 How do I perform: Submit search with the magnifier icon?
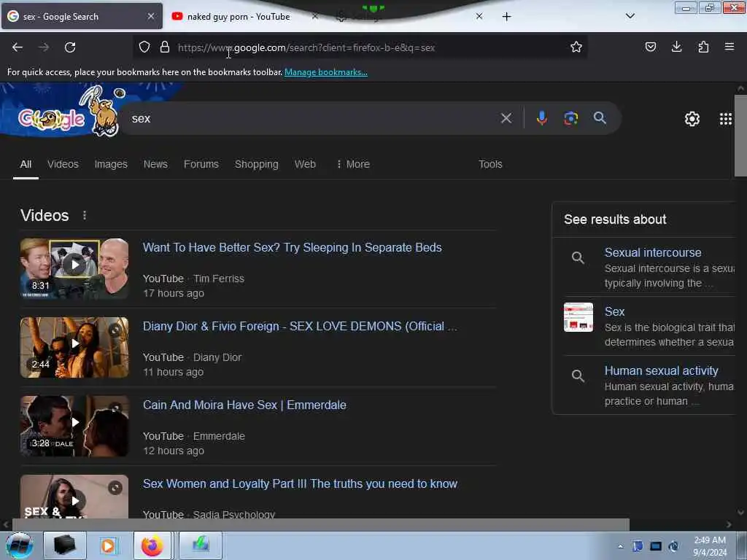pyautogui.click(x=600, y=117)
